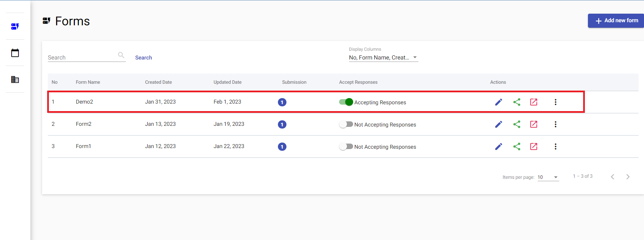644x240 pixels.
Task: Enable accepting responses for Form2
Action: pos(346,124)
